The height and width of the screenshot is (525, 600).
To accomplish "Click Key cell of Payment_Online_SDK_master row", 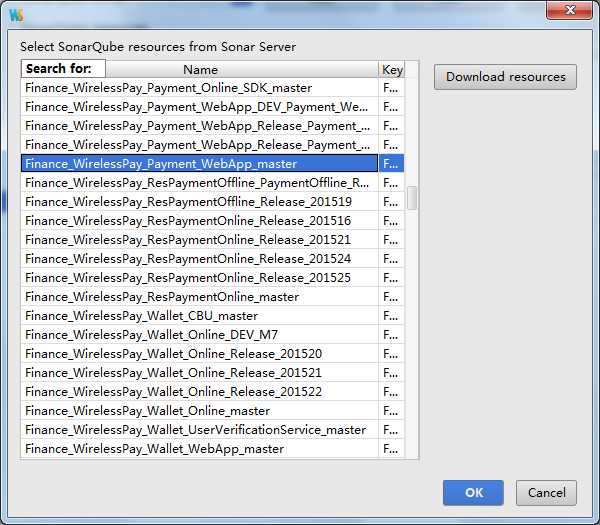I will coord(391,88).
